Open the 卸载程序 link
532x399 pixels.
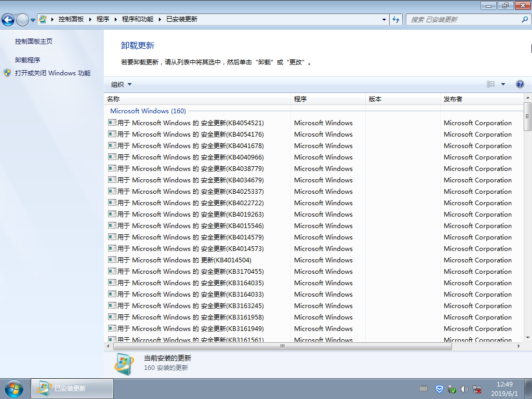point(28,60)
